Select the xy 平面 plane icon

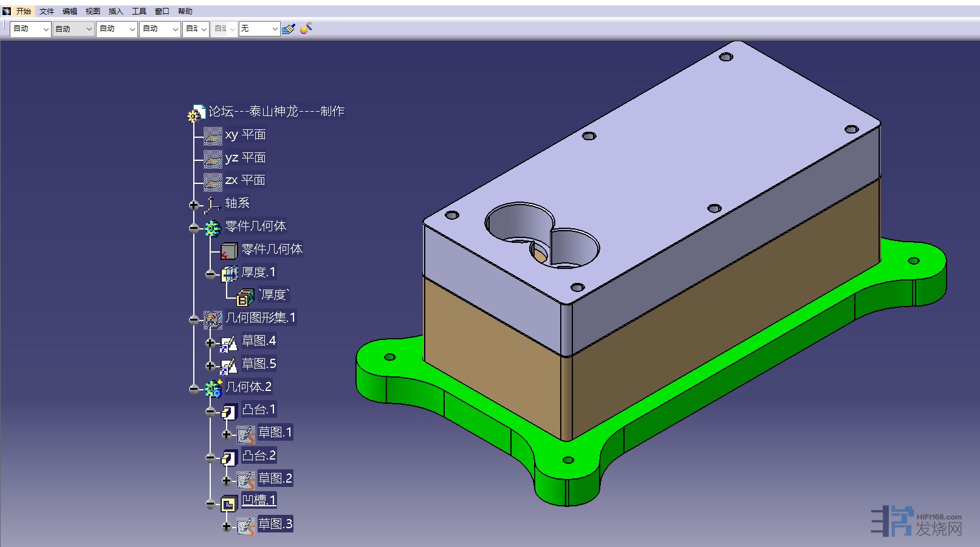[x=213, y=135]
